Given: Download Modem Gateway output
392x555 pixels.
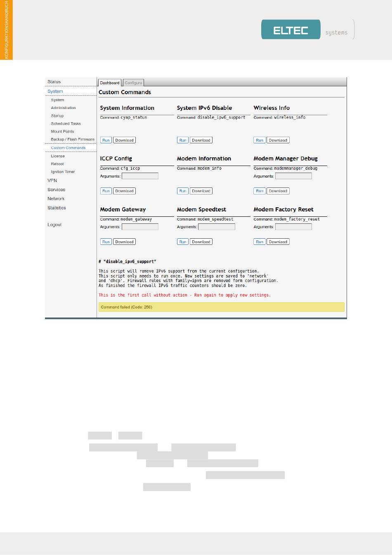Looking at the screenshot, I should pos(124,242).
